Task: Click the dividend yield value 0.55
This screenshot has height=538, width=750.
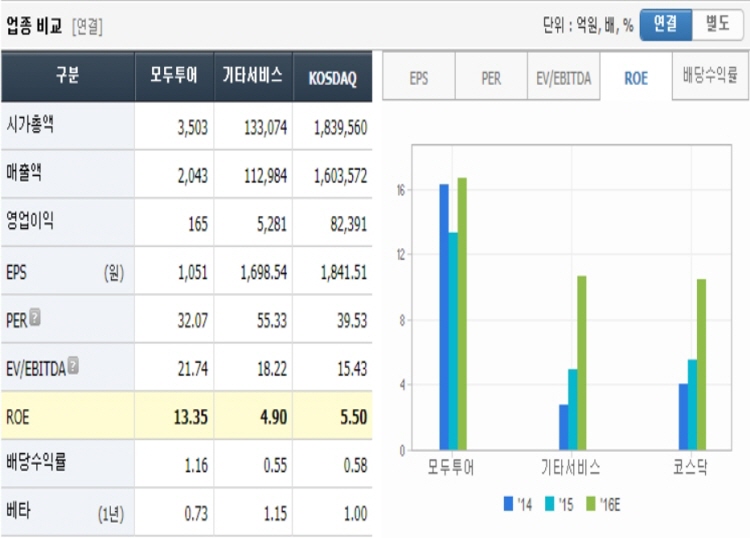Action: pos(275,465)
